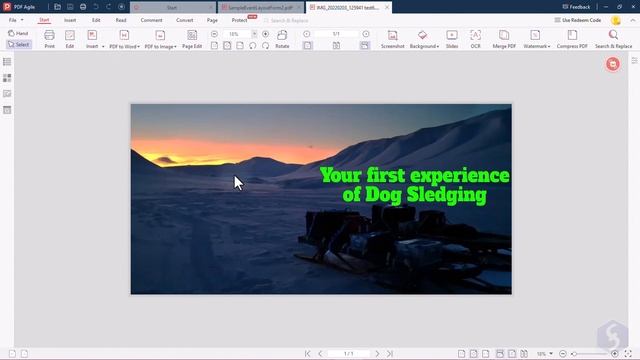640x360 pixels.
Task: Open the Edit tool in ribbon
Action: 70,39
